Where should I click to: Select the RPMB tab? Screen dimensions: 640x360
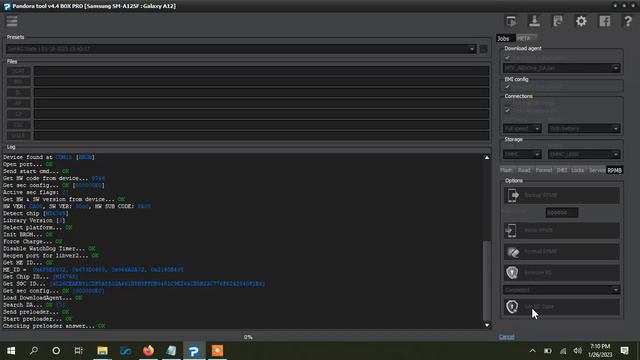coord(614,170)
